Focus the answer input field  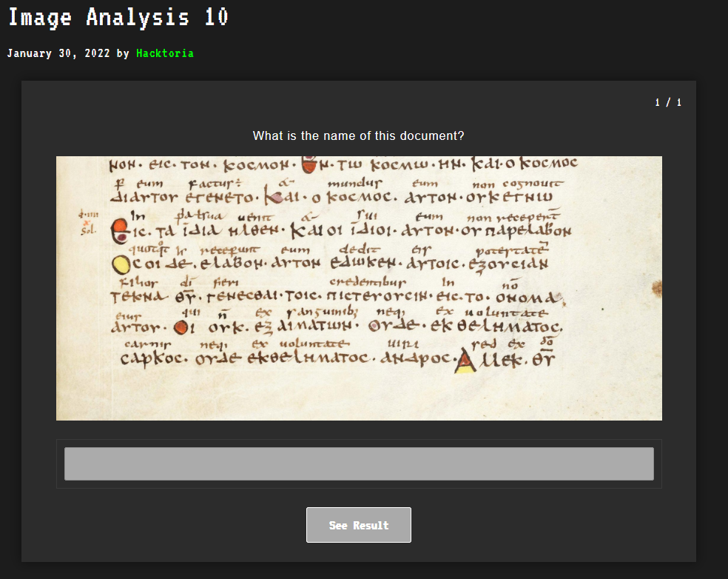[x=359, y=463]
